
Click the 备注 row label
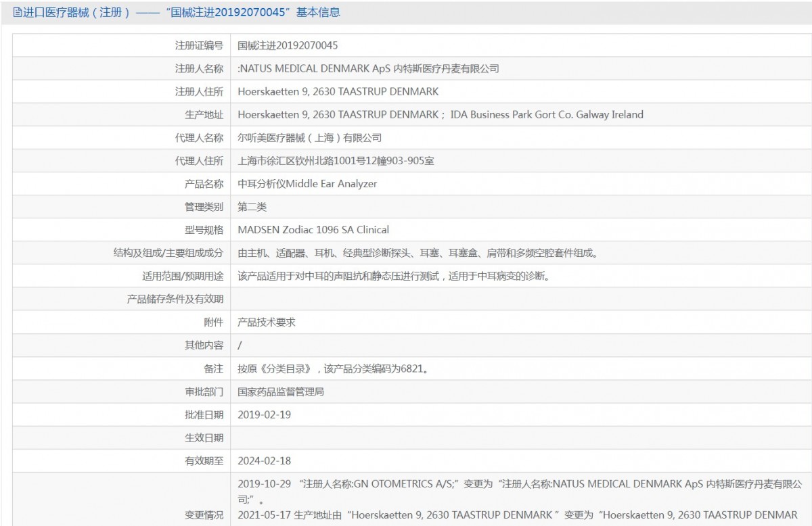tap(213, 368)
